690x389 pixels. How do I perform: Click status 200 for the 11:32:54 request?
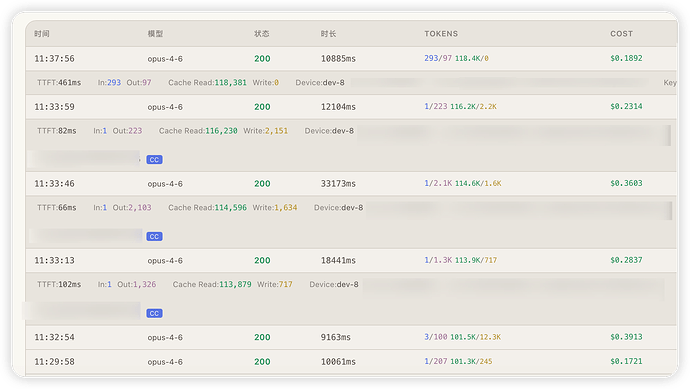[262, 338]
